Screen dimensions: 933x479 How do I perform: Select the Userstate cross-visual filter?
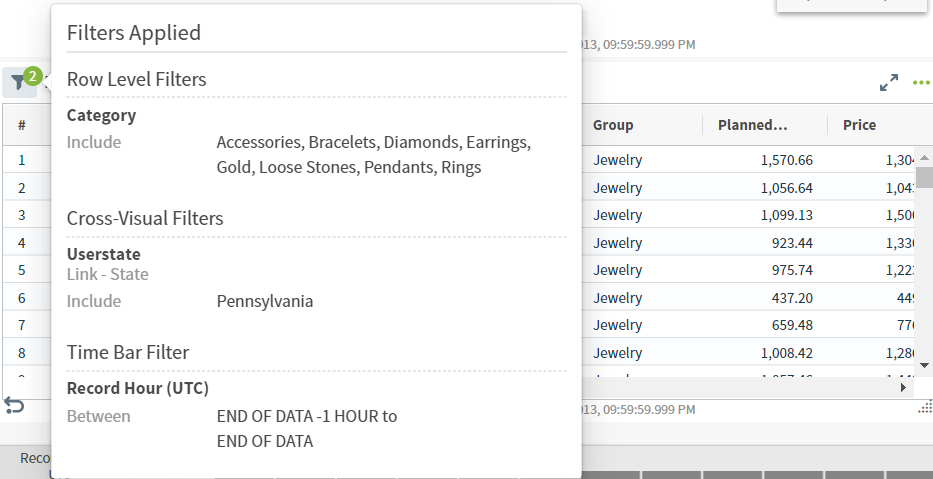point(104,254)
